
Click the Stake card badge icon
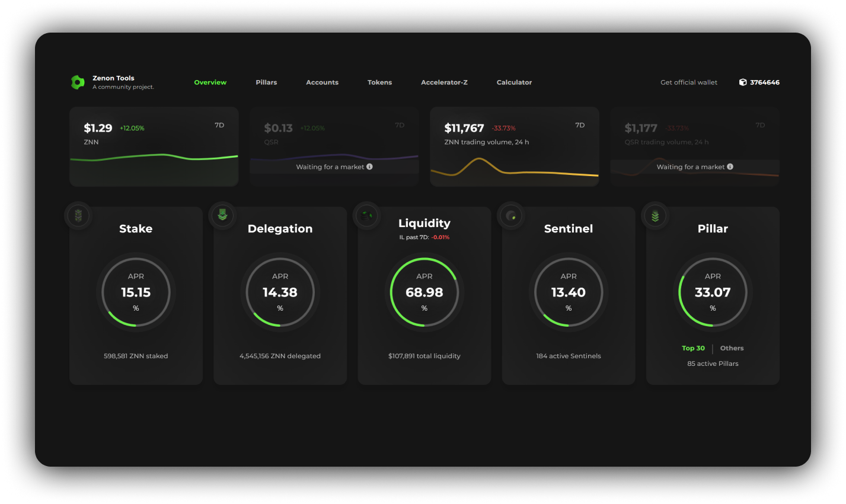coord(78,216)
